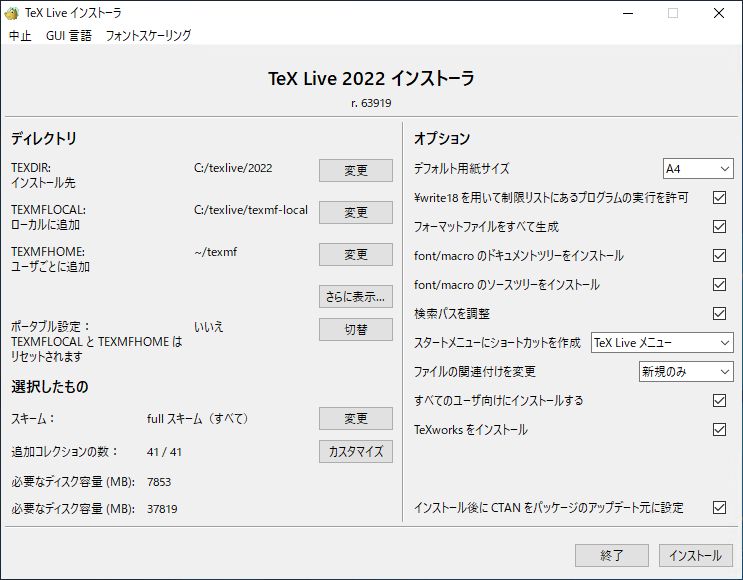Click the 終了 button
Viewport: 743px width, 580px height.
coord(612,555)
